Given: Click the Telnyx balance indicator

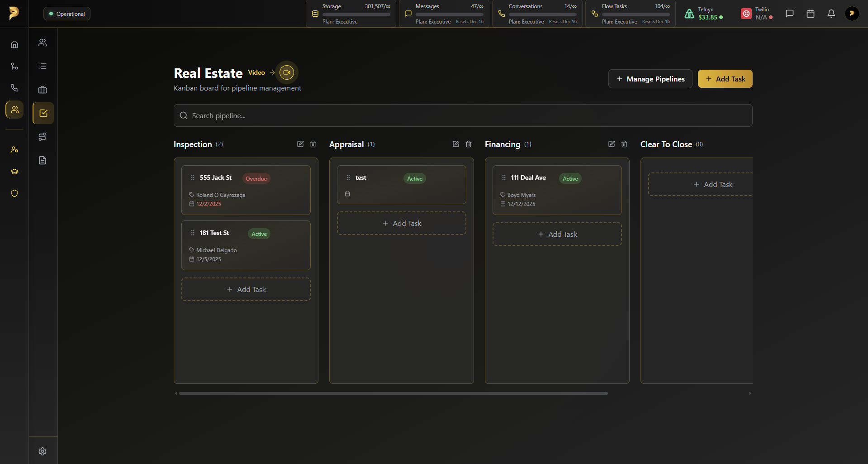Looking at the screenshot, I should click(704, 14).
